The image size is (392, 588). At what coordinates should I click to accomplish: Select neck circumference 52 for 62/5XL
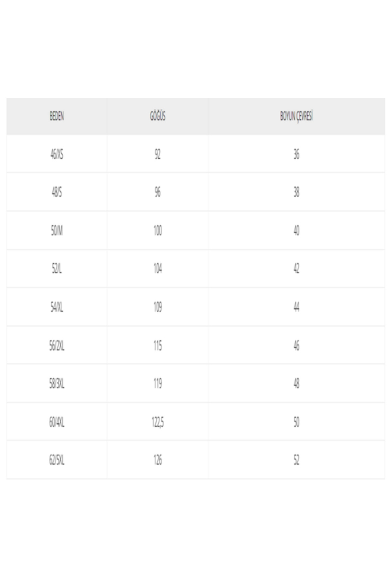[296, 460]
